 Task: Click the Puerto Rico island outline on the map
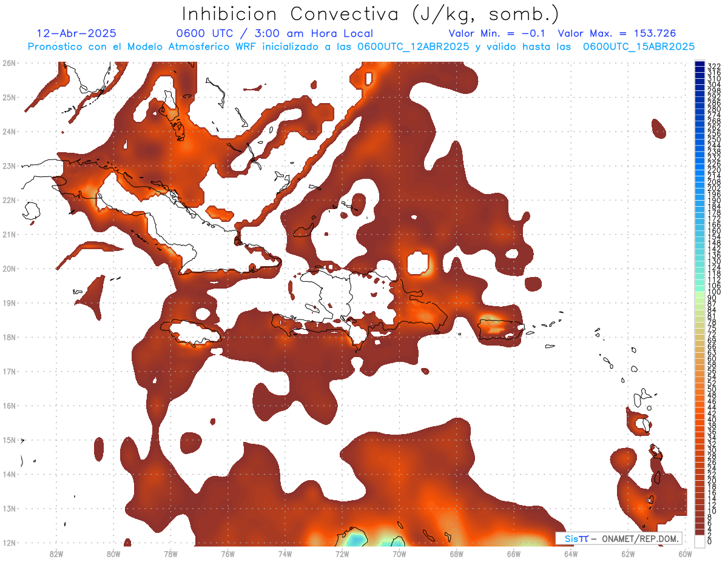coord(501,330)
